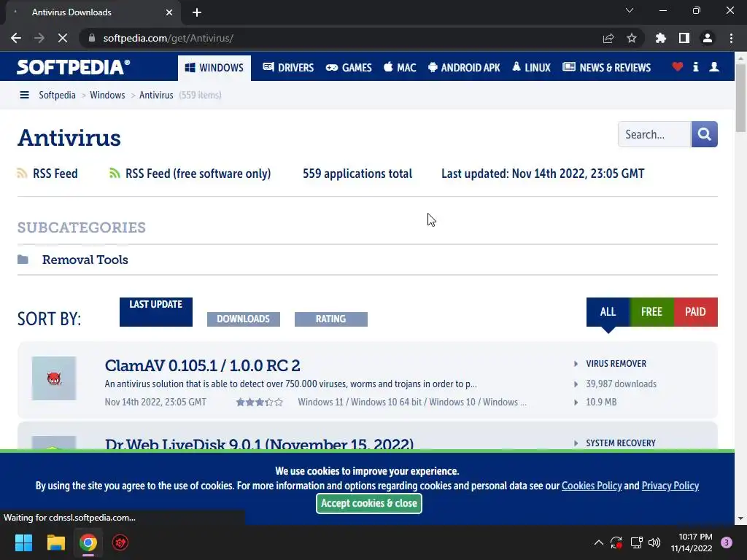This screenshot has height=560, width=747.
Task: Open the notification count badge
Action: click(x=727, y=542)
